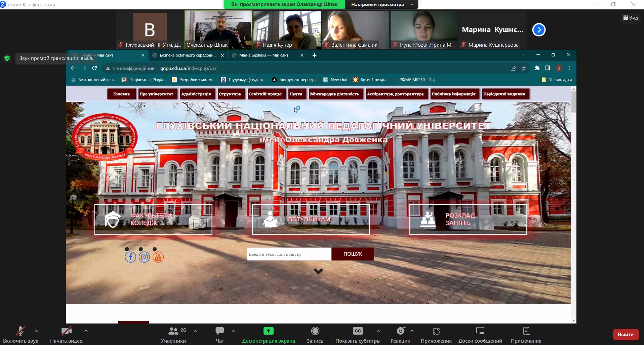This screenshot has width=644, height=345.
Task: Open browser extensions puzzle icon
Action: coord(537,68)
